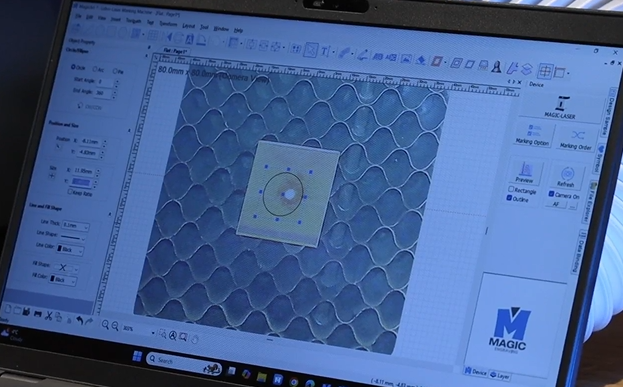Open the Line Shape dropdown
This screenshot has width=623, height=387.
pyautogui.click(x=72, y=238)
